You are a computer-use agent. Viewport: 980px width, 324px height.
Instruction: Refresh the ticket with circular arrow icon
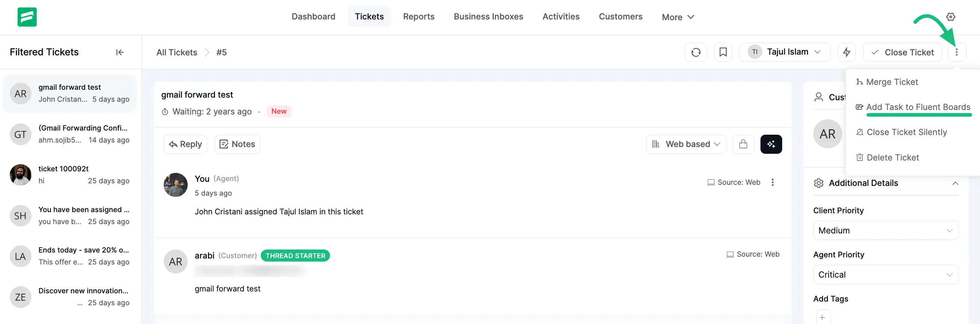coord(696,52)
